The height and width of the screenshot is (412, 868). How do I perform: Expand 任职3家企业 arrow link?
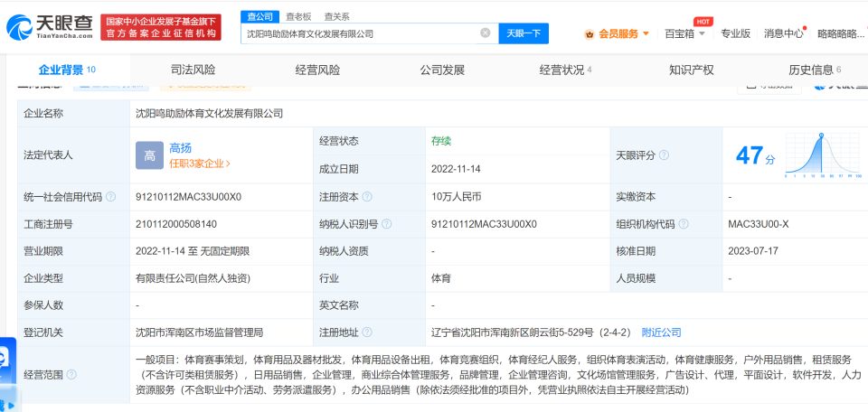coord(200,164)
